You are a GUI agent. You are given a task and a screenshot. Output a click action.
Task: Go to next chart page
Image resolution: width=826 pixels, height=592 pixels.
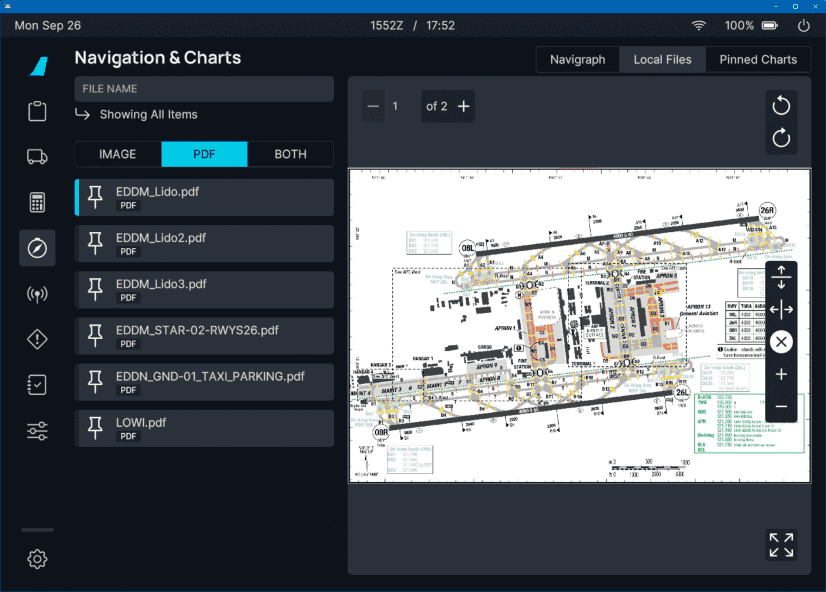coord(464,106)
